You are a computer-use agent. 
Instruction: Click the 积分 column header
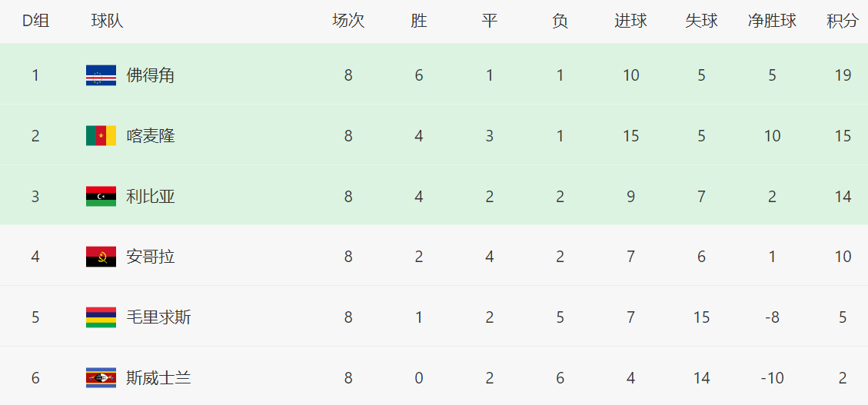[843, 21]
